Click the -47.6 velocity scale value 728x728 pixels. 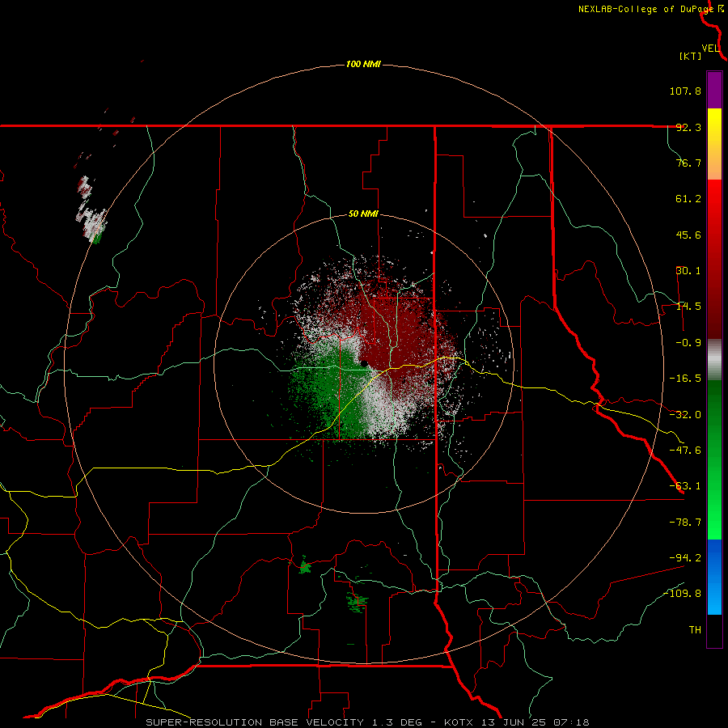(685, 451)
